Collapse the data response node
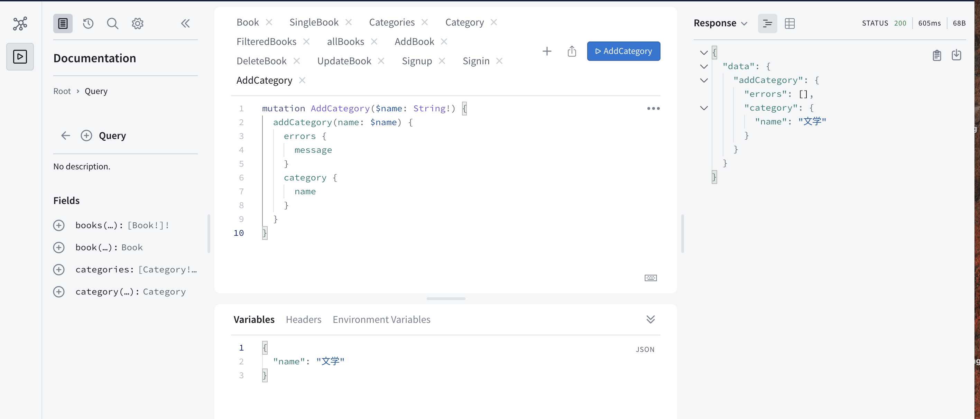 704,66
